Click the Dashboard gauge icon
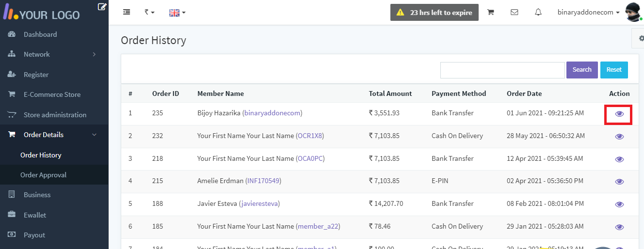Image resolution: width=644 pixels, height=249 pixels. [12, 34]
